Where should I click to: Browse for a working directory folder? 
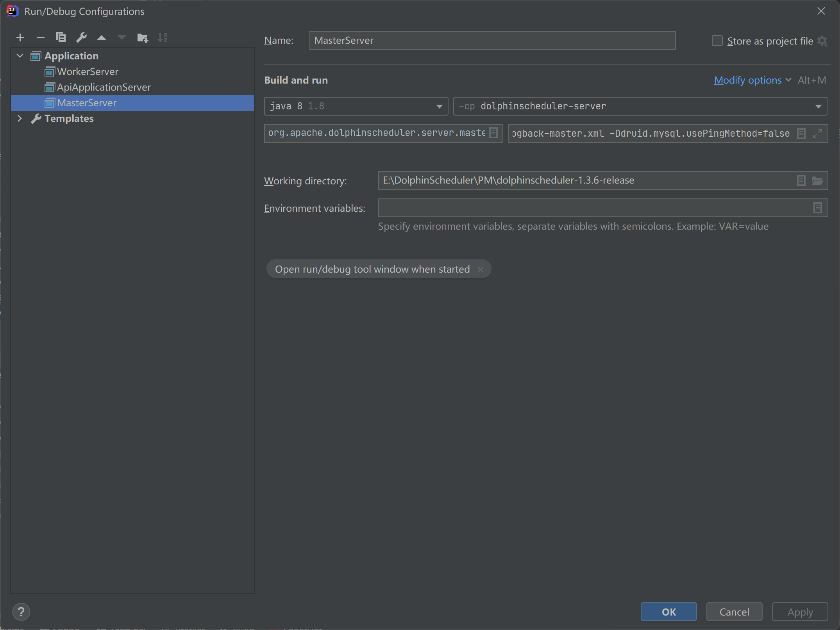click(x=817, y=180)
